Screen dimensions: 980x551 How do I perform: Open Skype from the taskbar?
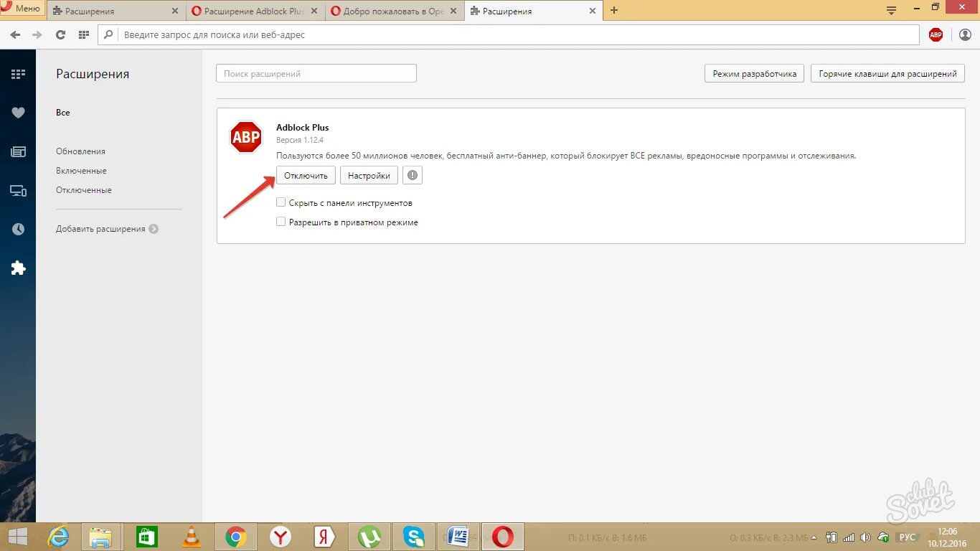click(414, 537)
